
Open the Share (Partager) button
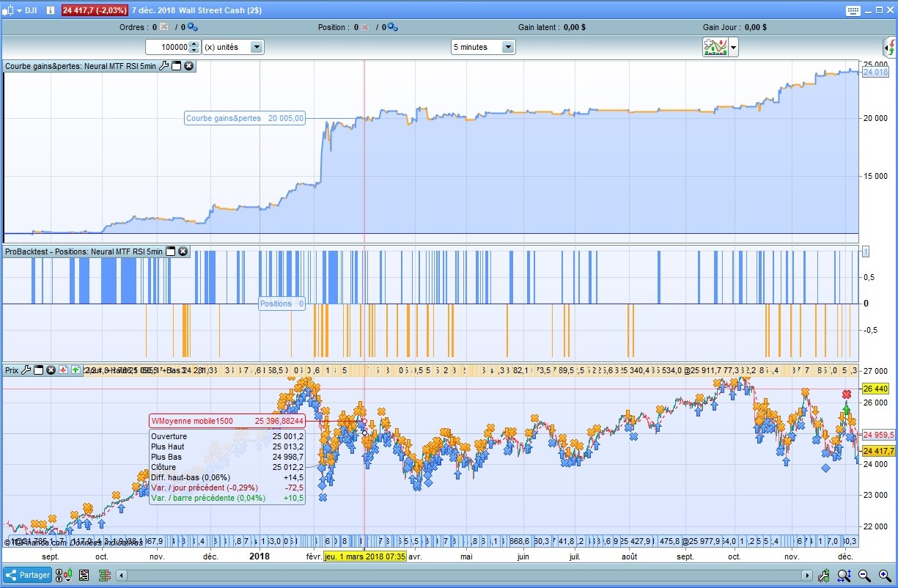pos(28,575)
